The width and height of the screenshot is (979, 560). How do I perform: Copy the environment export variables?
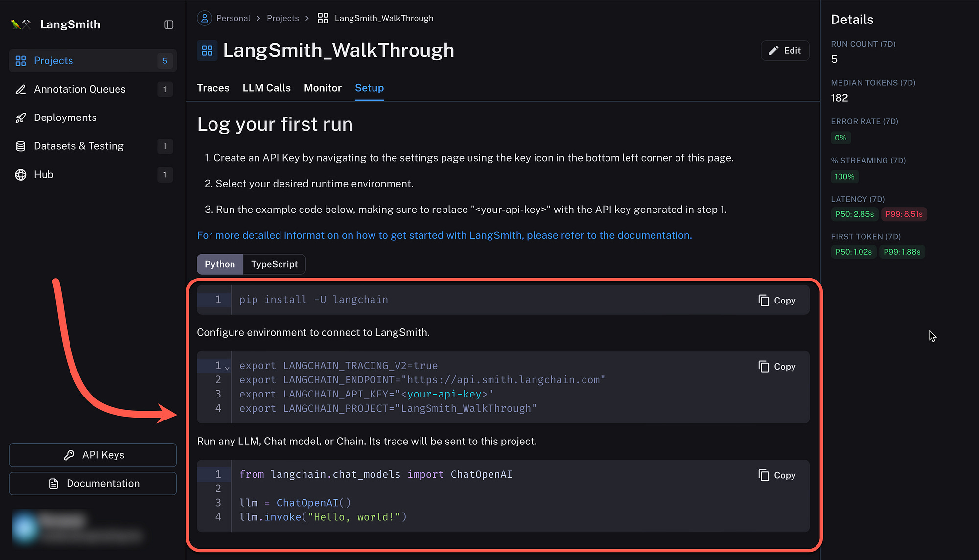coord(777,366)
